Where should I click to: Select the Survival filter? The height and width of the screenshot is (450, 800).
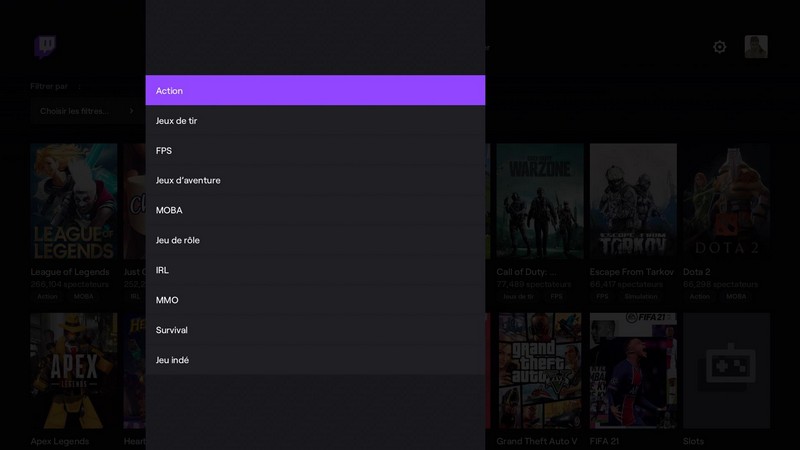315,330
